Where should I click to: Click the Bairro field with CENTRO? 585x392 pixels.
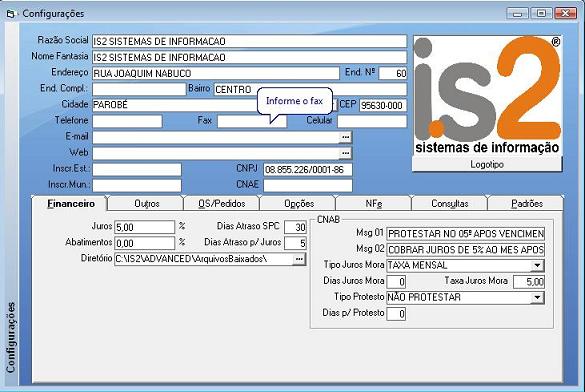tap(310, 89)
